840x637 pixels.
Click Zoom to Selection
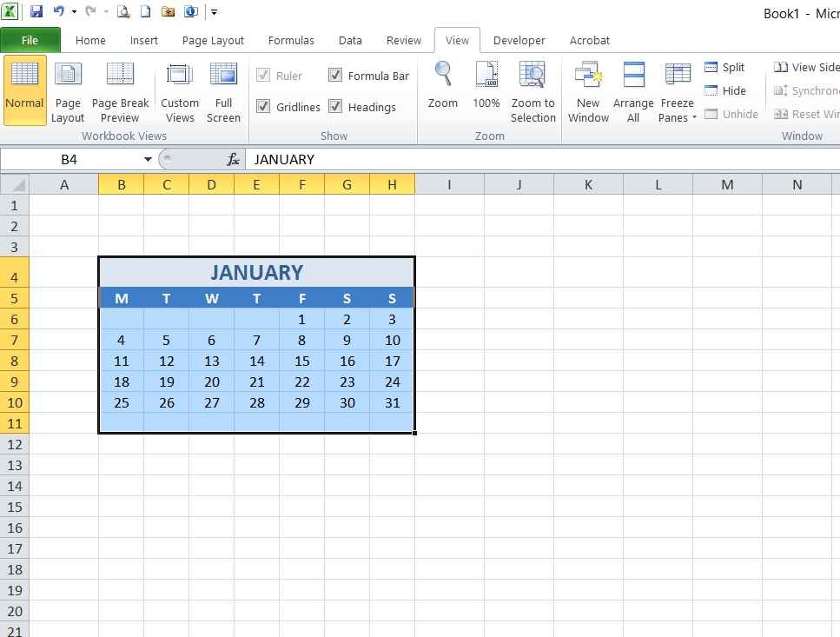click(x=533, y=90)
